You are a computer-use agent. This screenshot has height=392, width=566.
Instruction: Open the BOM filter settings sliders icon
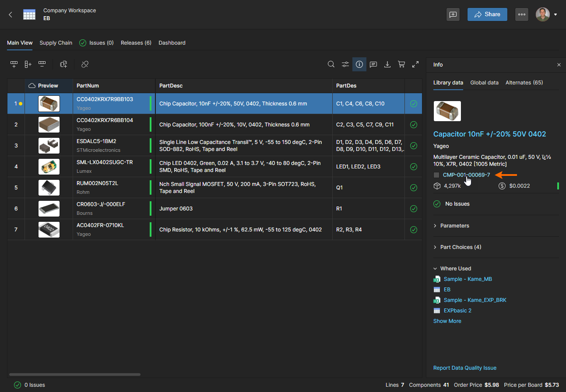[x=345, y=64]
